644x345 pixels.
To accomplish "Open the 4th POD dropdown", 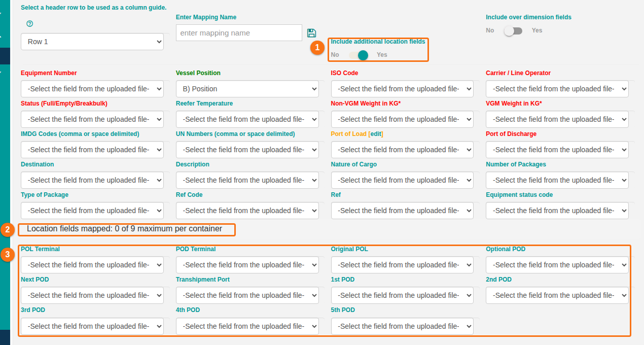I will pos(247,326).
